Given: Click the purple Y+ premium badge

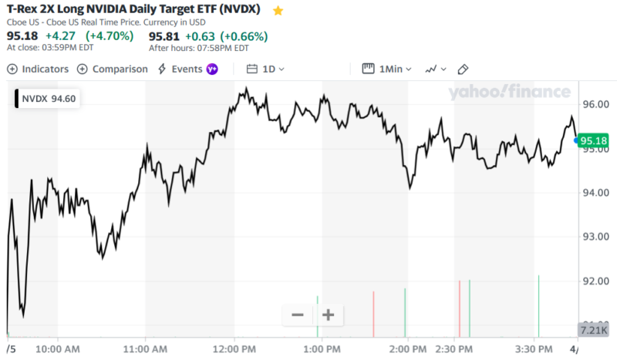Looking at the screenshot, I should [212, 69].
